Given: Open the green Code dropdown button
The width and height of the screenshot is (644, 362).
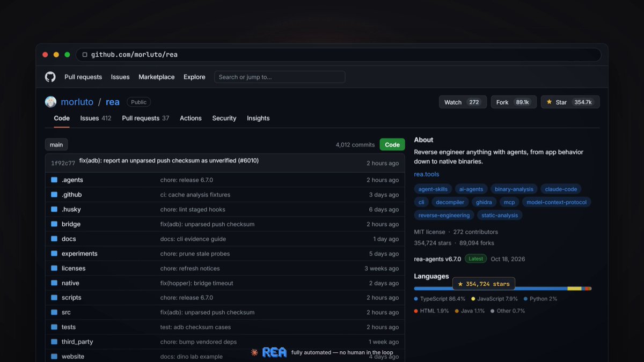Looking at the screenshot, I should (x=392, y=145).
